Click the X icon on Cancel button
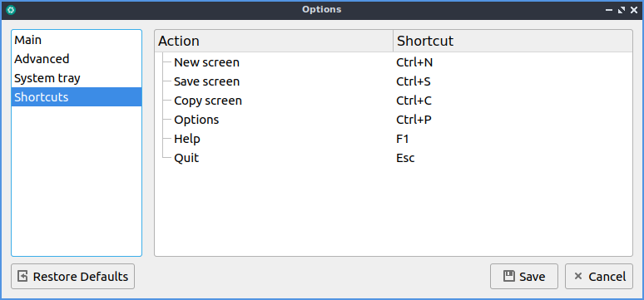 [578, 276]
